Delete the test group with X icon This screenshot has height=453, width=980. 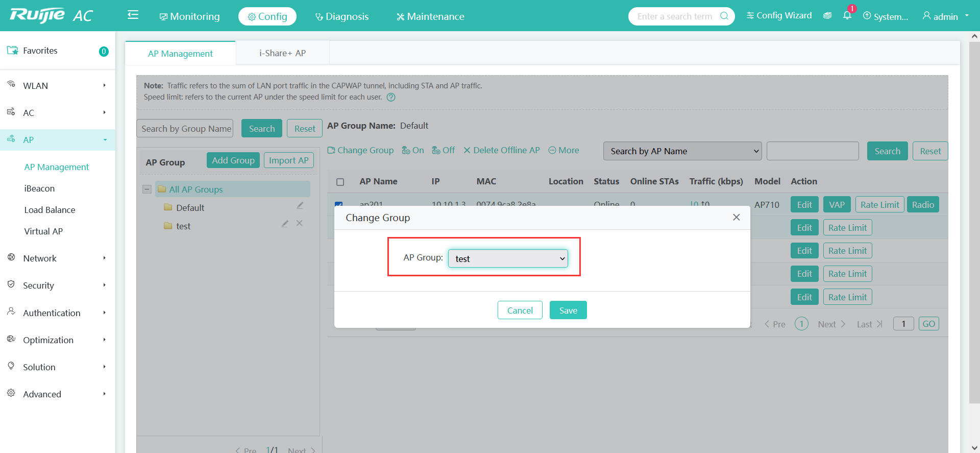tap(300, 224)
